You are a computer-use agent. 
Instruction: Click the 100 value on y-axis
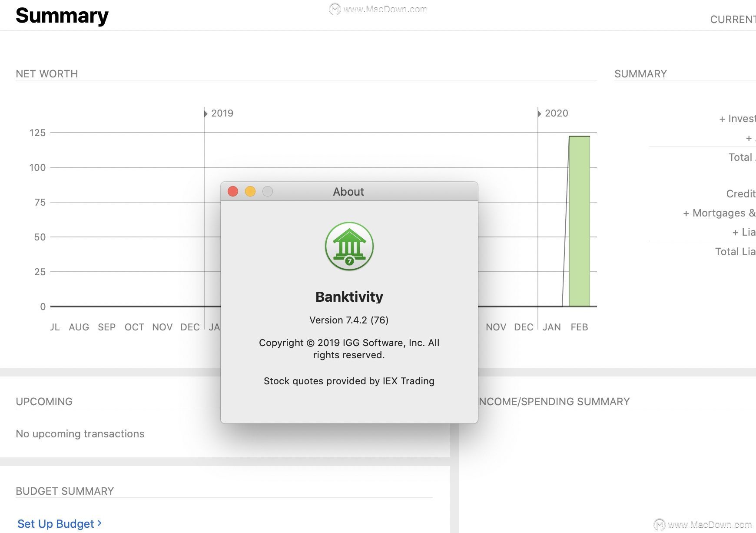point(37,168)
